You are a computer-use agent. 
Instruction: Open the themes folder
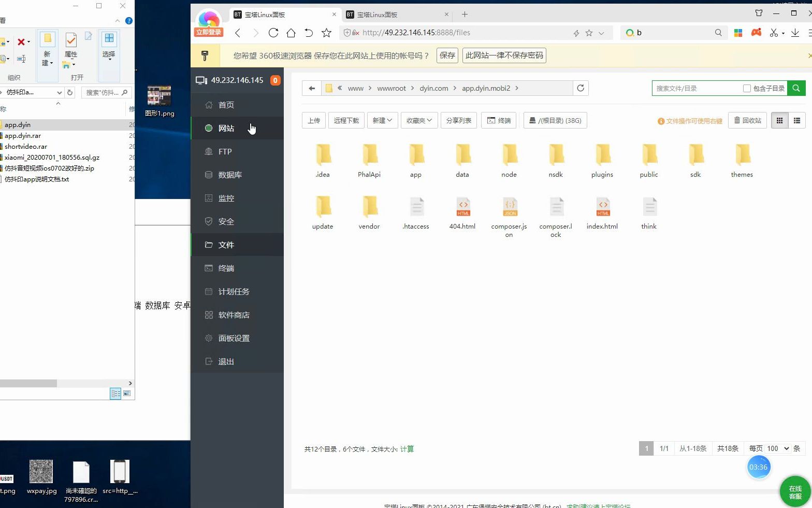tap(742, 161)
